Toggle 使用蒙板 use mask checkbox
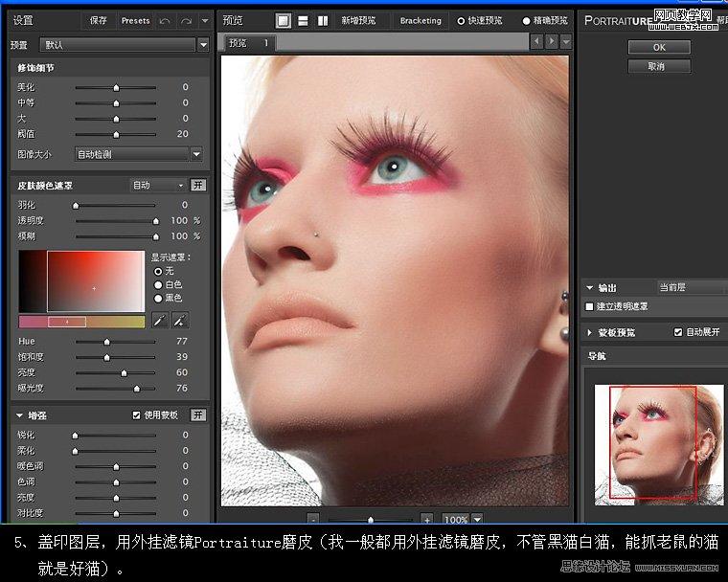728x582 pixels. 136,414
